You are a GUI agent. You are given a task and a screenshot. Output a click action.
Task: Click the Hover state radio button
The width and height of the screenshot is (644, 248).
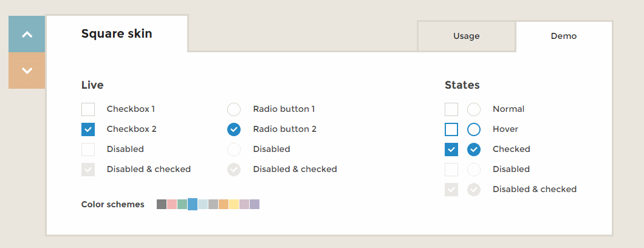pyautogui.click(x=474, y=129)
